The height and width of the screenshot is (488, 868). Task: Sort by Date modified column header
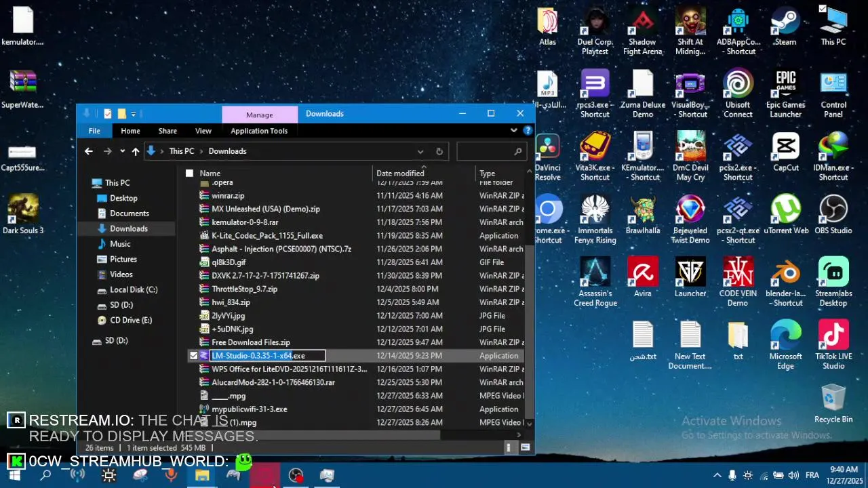[424, 174]
